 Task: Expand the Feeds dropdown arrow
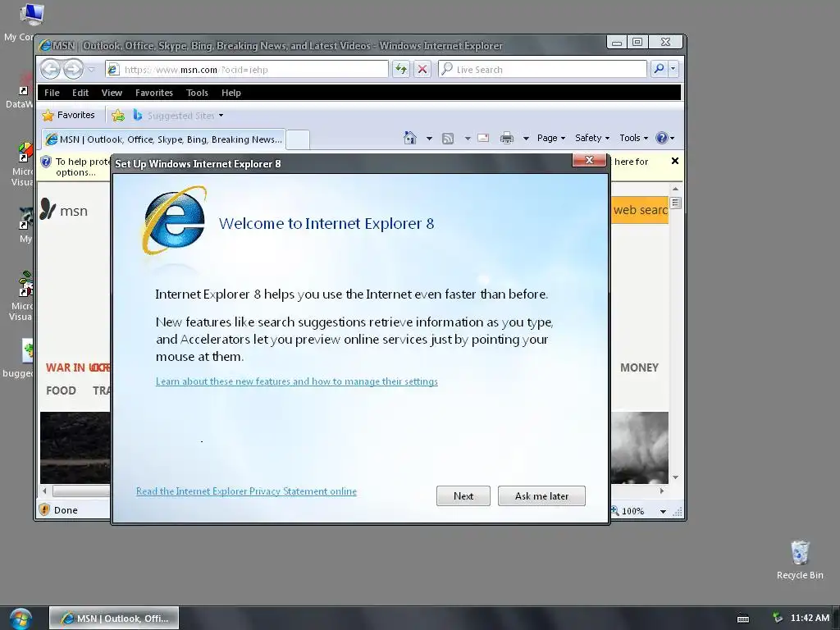[468, 138]
